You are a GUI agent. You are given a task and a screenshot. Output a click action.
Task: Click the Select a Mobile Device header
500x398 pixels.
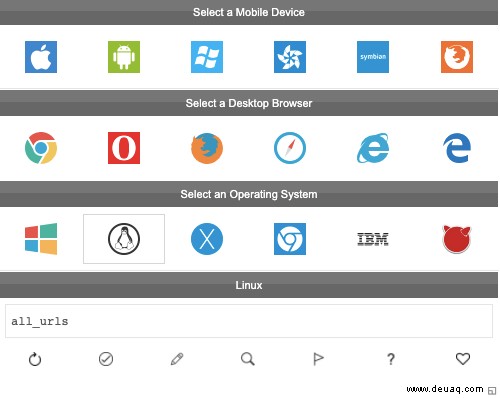point(249,12)
